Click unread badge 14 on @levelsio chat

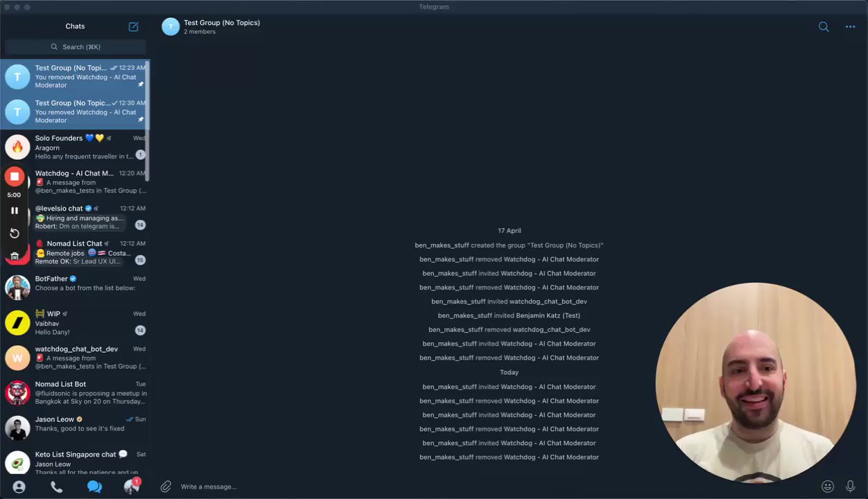point(140,225)
